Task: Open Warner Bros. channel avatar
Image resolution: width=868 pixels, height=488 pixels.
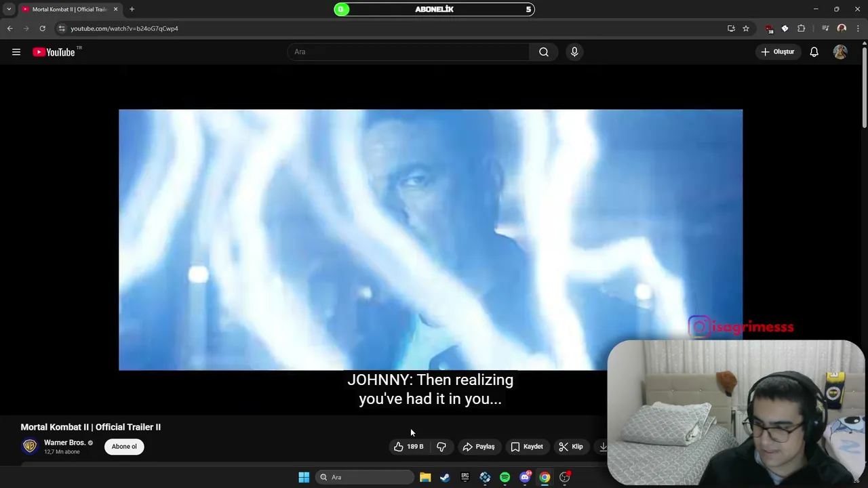Action: pyautogui.click(x=29, y=446)
